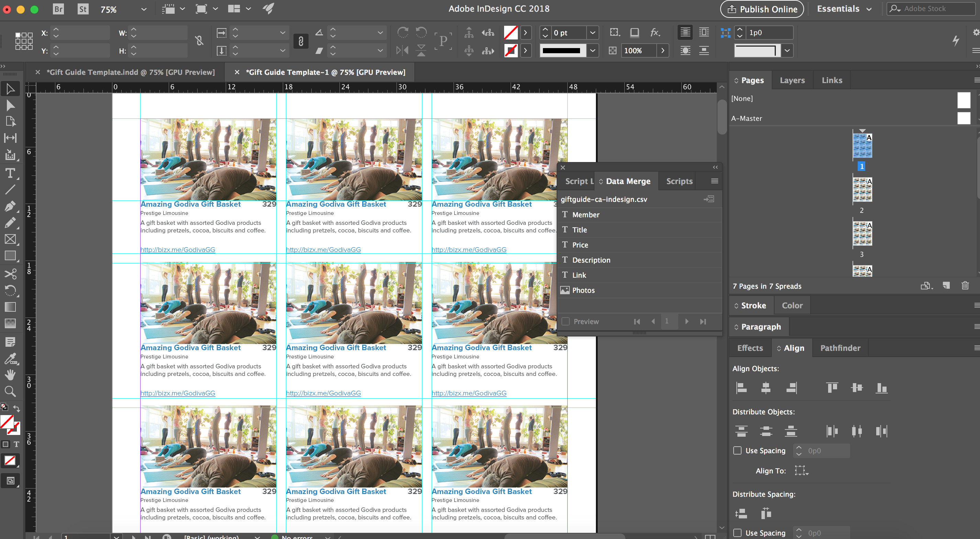Check Use Spacing under Distribute Objects

coord(737,450)
